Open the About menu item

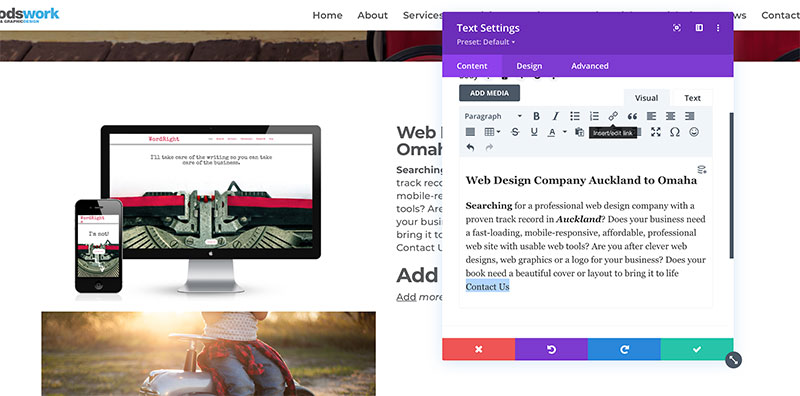(x=372, y=15)
